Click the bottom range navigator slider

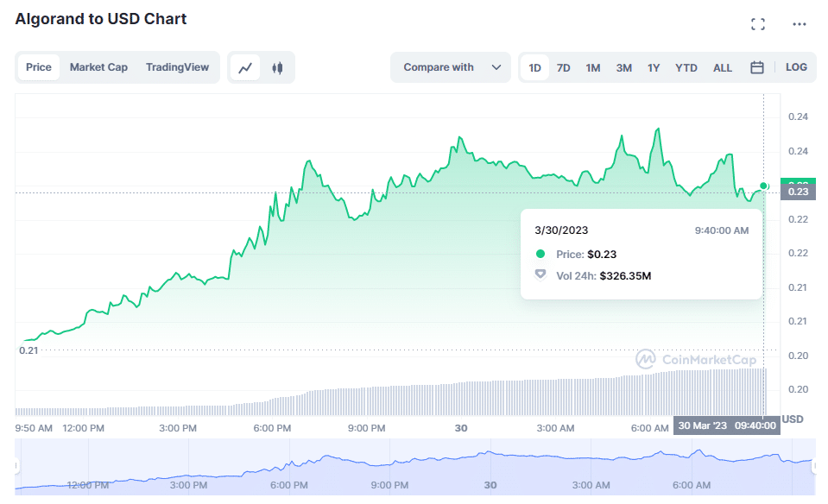[x=414, y=466]
